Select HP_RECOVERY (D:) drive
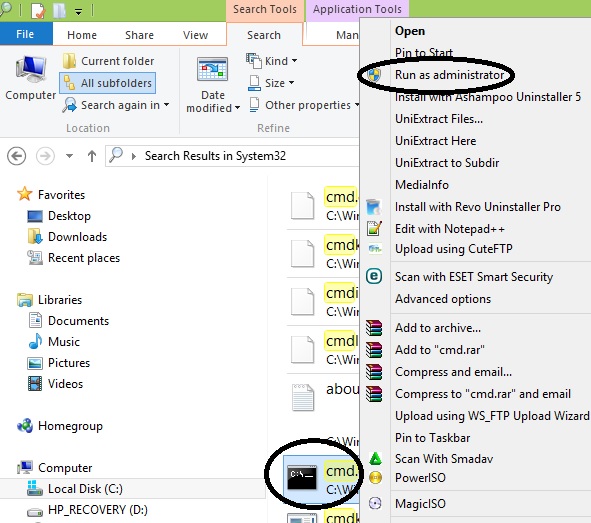 88,509
